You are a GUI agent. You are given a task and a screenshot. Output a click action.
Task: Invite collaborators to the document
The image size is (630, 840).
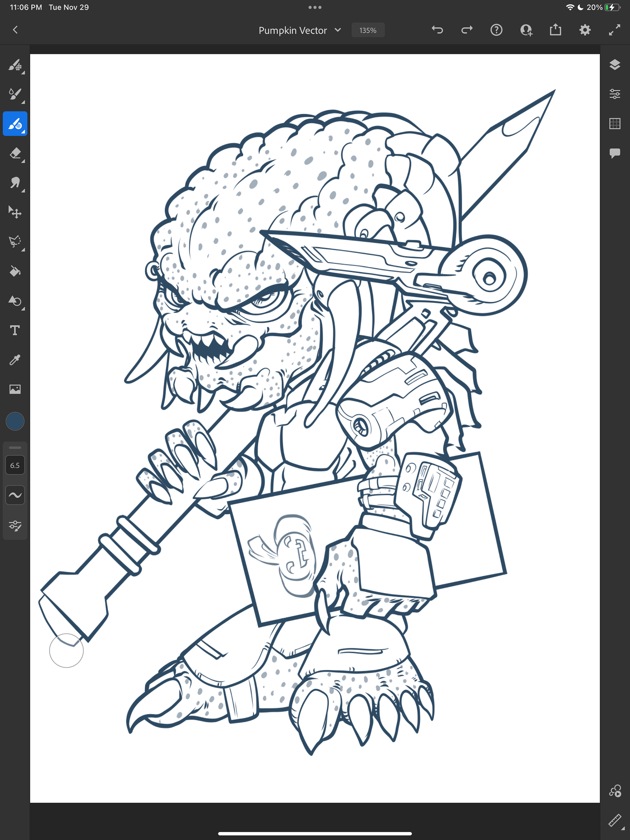(x=526, y=30)
